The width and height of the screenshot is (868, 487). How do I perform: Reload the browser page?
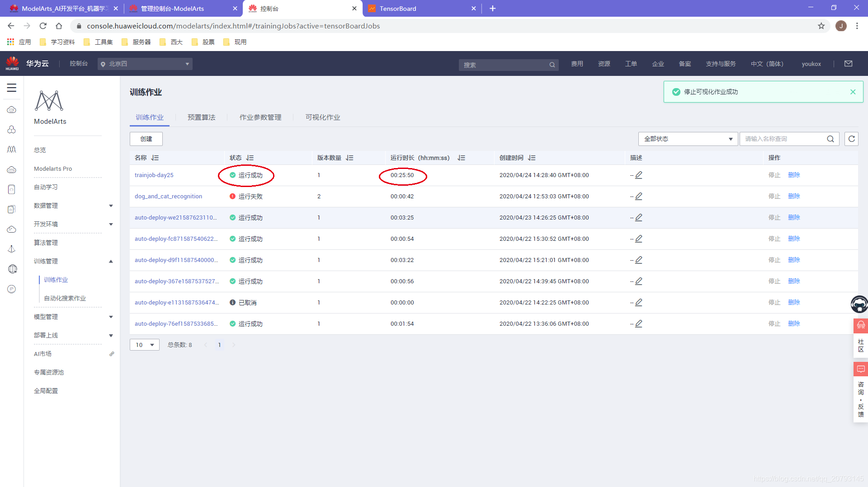tap(43, 26)
